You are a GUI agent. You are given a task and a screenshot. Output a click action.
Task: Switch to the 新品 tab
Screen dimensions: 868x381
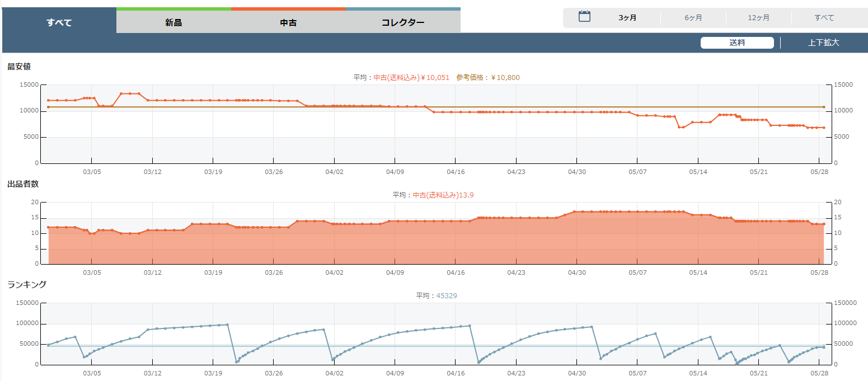coord(173,22)
